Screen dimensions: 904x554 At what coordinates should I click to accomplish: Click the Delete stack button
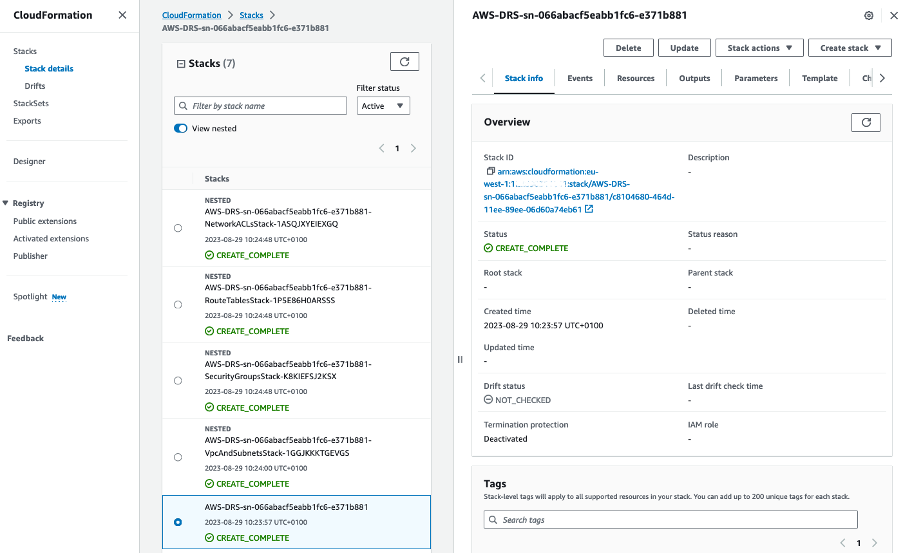(x=628, y=48)
